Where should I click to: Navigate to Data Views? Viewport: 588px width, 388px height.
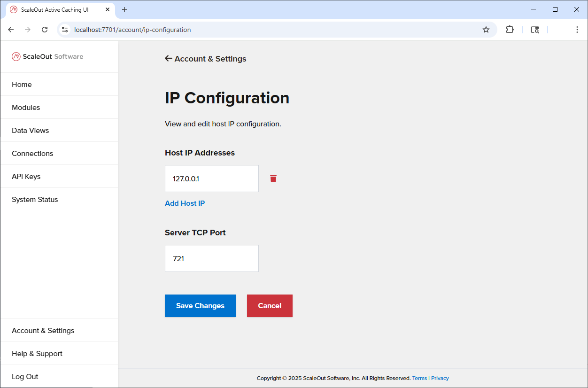(31, 131)
